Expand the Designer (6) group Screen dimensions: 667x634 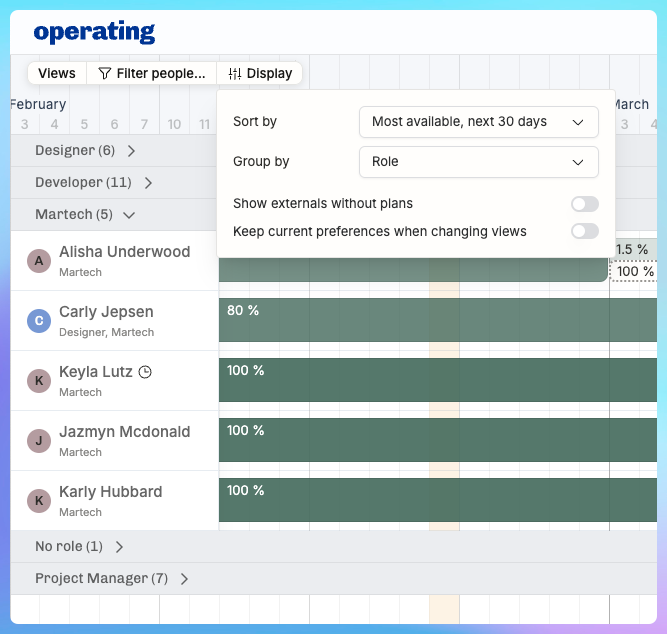[x=84, y=151]
